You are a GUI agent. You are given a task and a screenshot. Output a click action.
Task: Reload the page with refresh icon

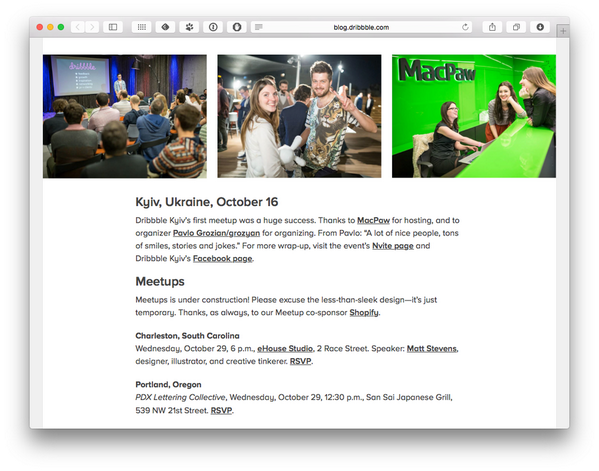coord(465,27)
